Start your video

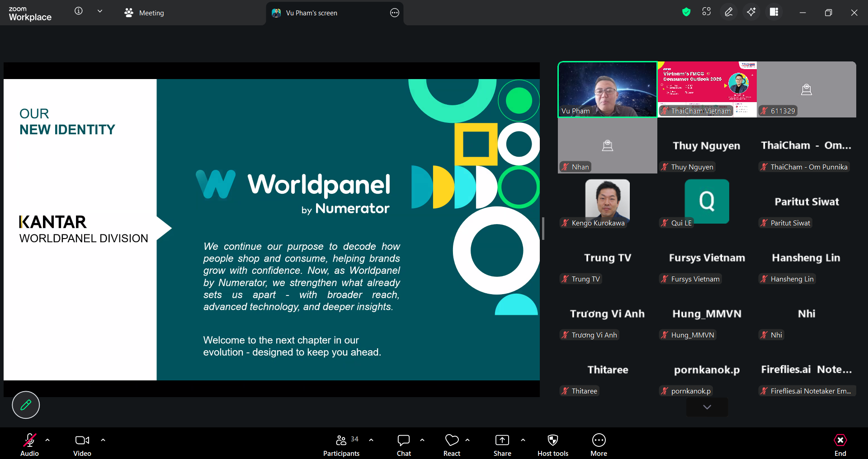(82, 444)
